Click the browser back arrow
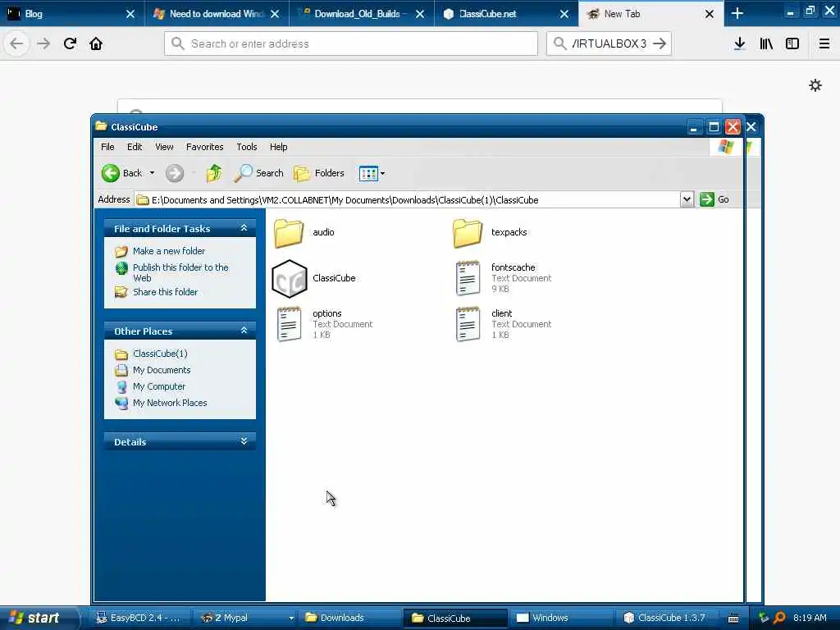 click(x=16, y=43)
